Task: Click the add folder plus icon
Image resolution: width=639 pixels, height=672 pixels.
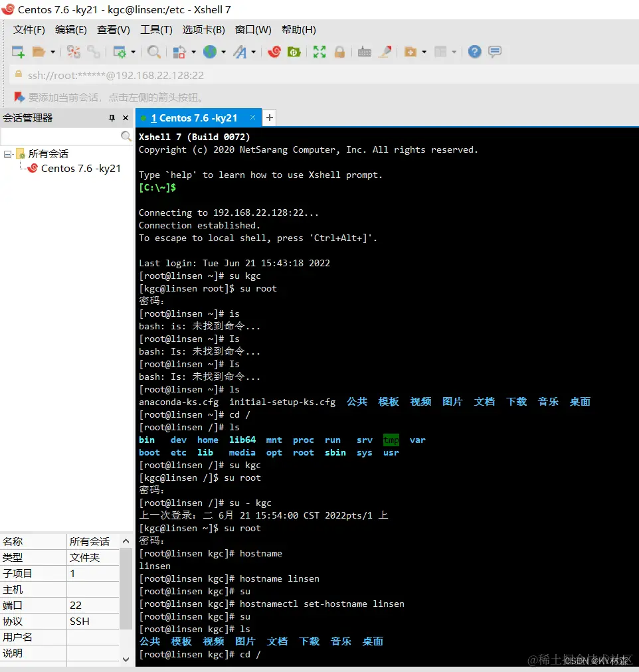Action: [410, 52]
